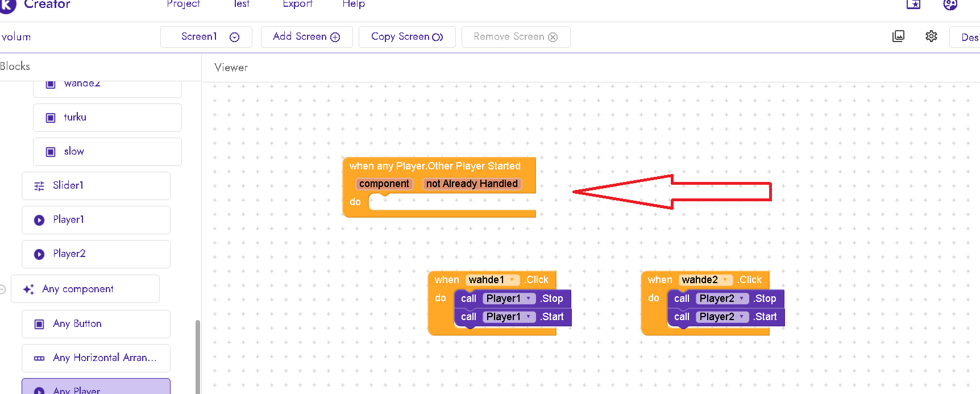Click the Add Screen button
The width and height of the screenshot is (980, 394).
pyautogui.click(x=306, y=37)
